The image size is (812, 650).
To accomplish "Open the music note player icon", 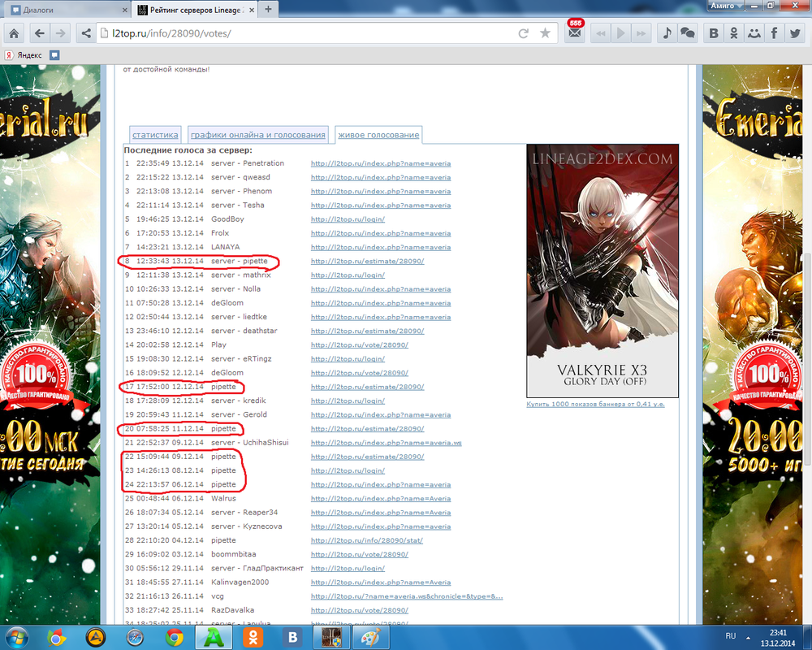I will click(667, 33).
